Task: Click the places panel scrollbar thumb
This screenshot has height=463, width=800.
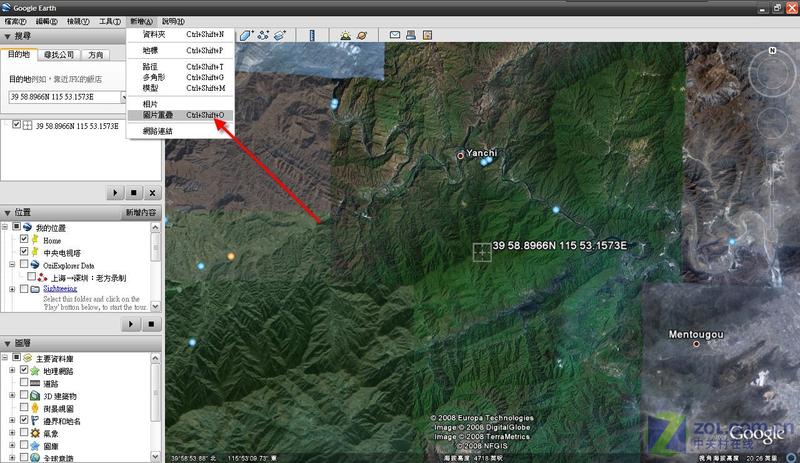Action: point(155,247)
